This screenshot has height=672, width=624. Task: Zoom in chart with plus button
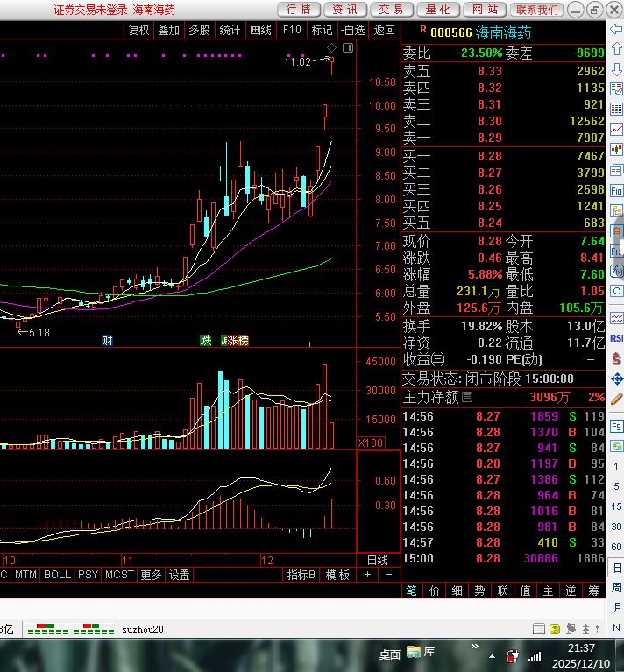click(x=367, y=575)
